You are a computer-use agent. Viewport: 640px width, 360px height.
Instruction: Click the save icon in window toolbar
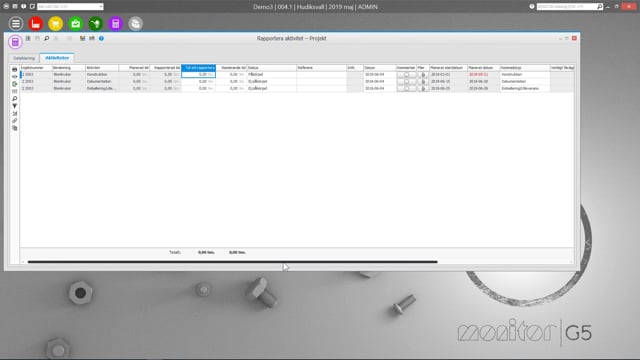pyautogui.click(x=37, y=38)
